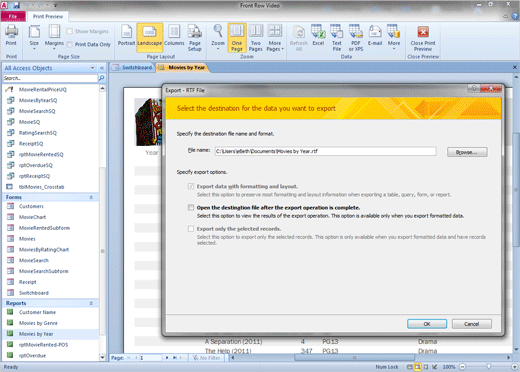This screenshot has height=372, width=520.
Task: Click the Refresh All icon
Action: point(299,38)
